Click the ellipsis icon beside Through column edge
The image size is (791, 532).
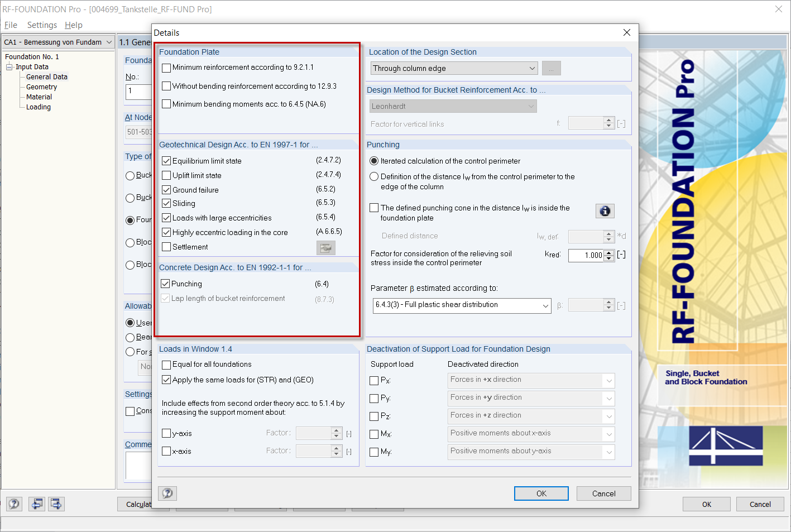pos(551,68)
